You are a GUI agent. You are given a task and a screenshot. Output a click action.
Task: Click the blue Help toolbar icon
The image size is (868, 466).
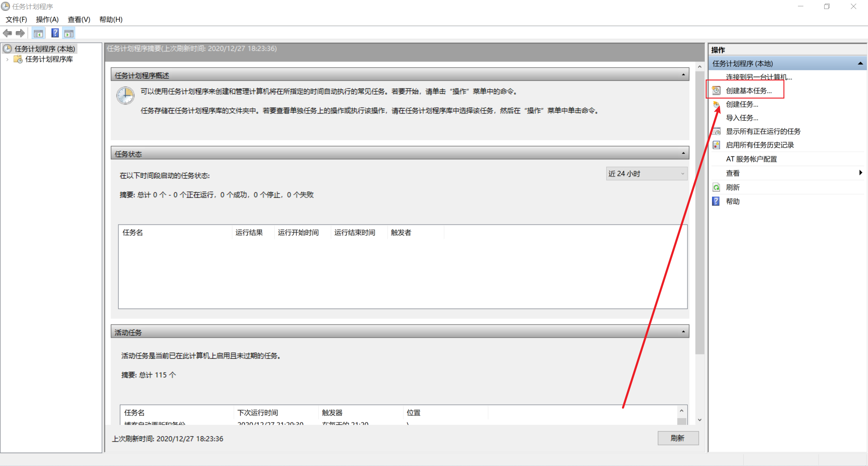pos(55,33)
